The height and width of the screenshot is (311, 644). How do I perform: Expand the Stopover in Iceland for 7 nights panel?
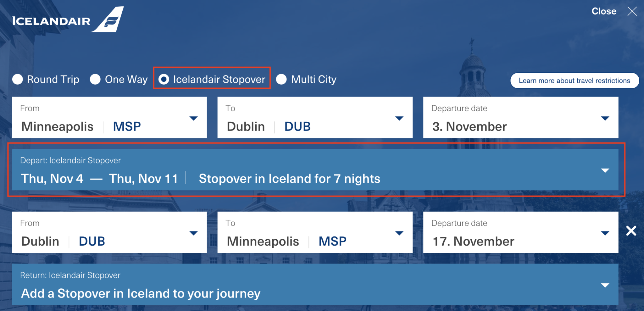[605, 171]
